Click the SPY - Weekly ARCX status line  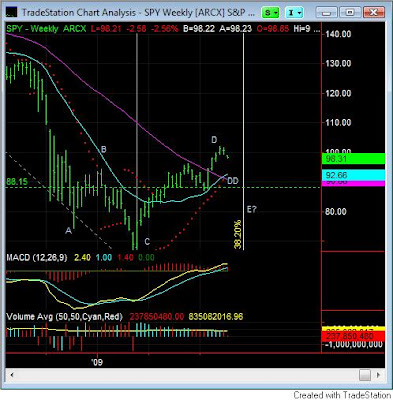click(46, 29)
